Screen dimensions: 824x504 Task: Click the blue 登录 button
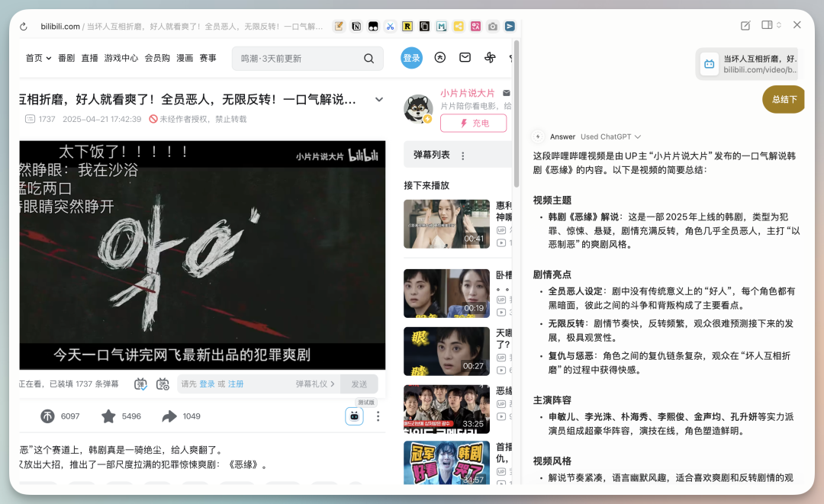pyautogui.click(x=411, y=58)
